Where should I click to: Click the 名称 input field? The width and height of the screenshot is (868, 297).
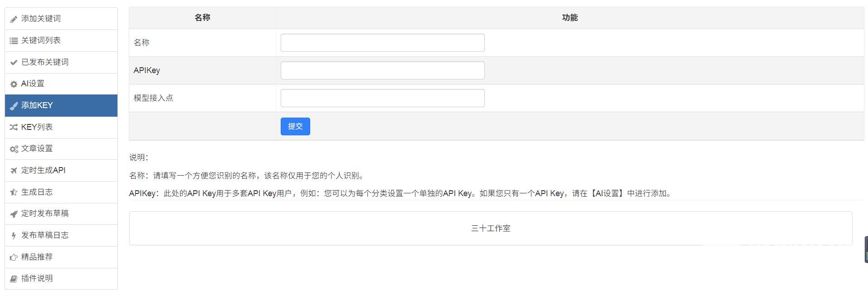[382, 43]
